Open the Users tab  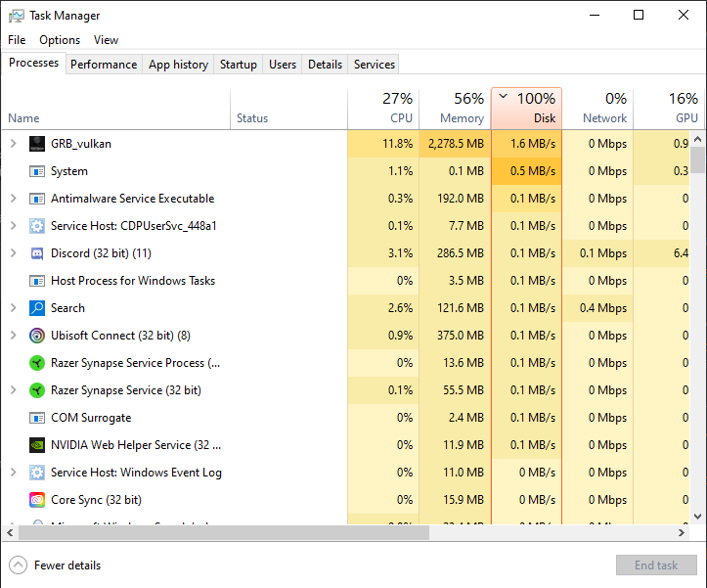point(283,65)
